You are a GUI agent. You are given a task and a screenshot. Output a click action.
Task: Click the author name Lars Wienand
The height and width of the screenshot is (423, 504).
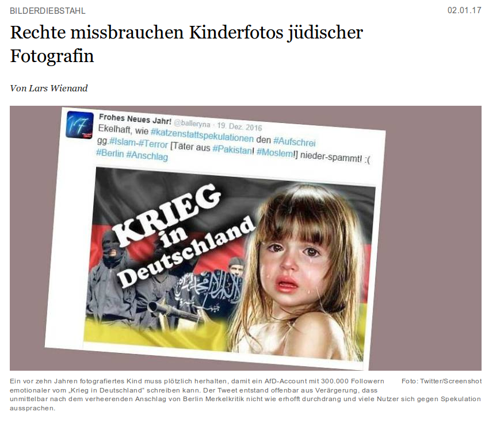tap(58, 89)
